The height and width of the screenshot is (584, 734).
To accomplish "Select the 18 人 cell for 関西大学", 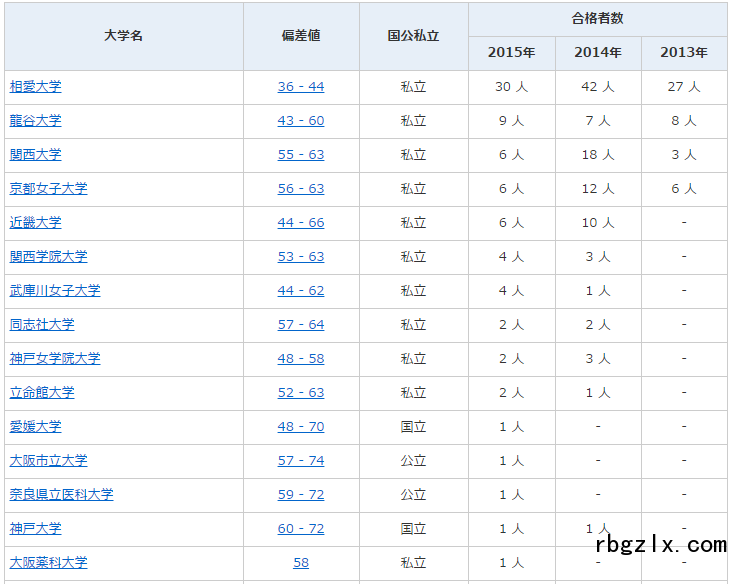I will 598,155.
